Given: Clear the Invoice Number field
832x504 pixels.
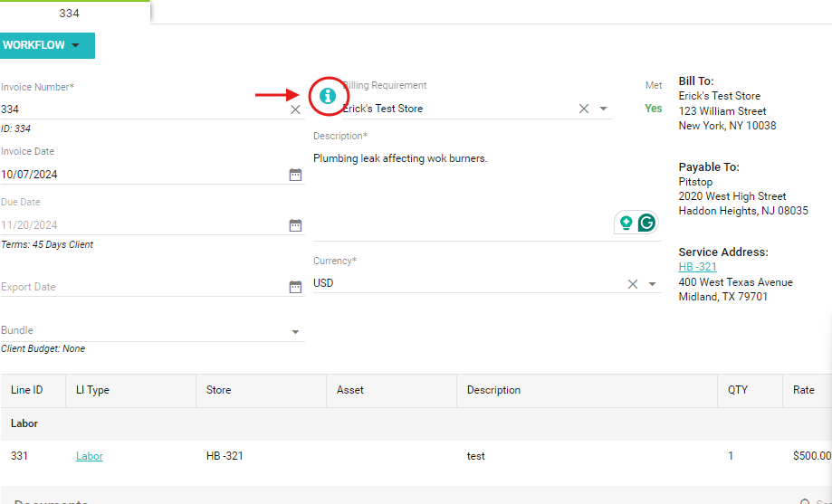Looking at the screenshot, I should [295, 109].
